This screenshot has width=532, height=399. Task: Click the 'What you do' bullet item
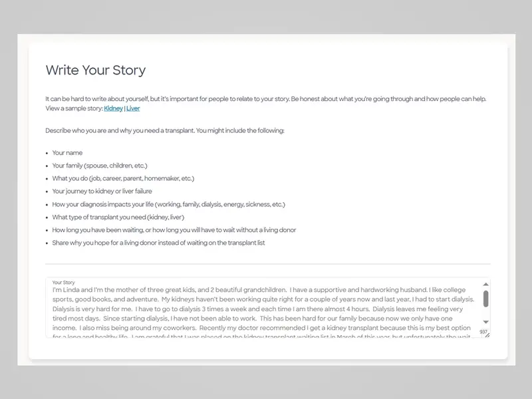[123, 179]
